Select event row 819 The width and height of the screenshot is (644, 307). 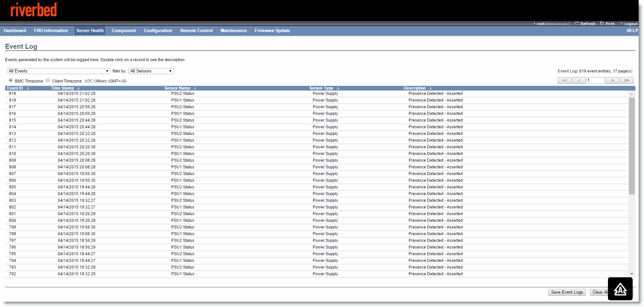coord(316,94)
